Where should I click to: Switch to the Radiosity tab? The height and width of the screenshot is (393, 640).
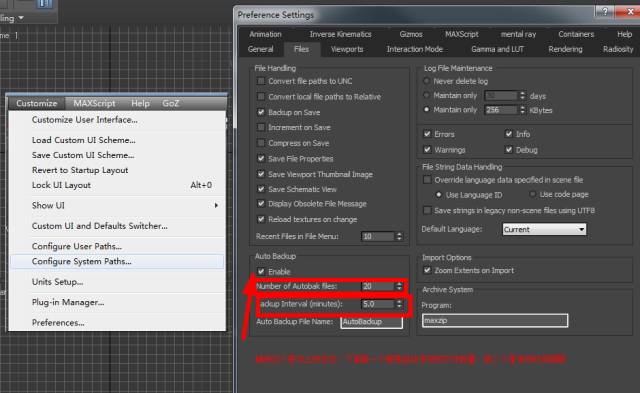[618, 49]
